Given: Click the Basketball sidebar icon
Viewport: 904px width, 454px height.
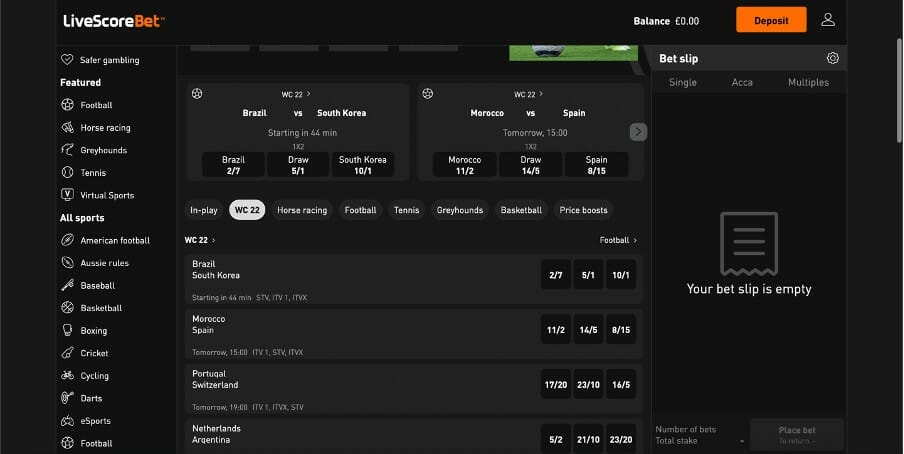Looking at the screenshot, I should click(67, 307).
